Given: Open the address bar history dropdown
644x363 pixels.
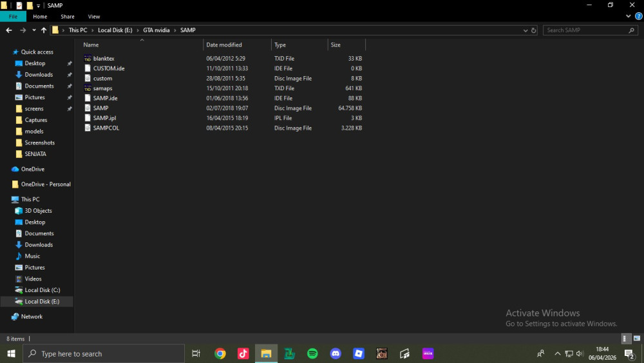Looking at the screenshot, I should (x=526, y=30).
